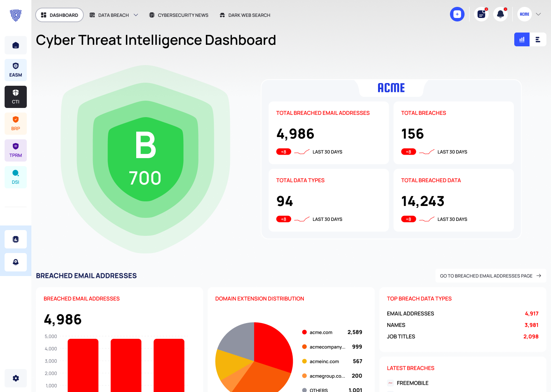The width and height of the screenshot is (551, 392).
Task: Open the BRP module
Action: (x=16, y=124)
